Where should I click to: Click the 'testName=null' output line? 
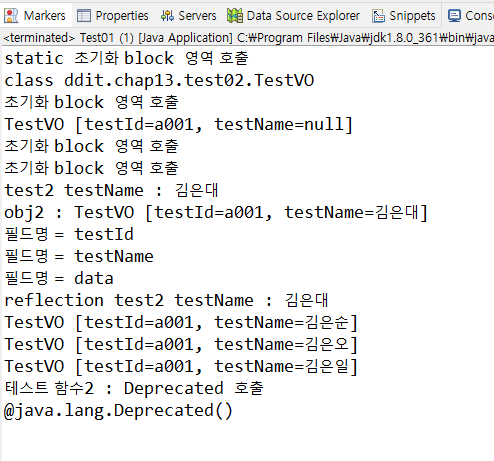(x=178, y=124)
